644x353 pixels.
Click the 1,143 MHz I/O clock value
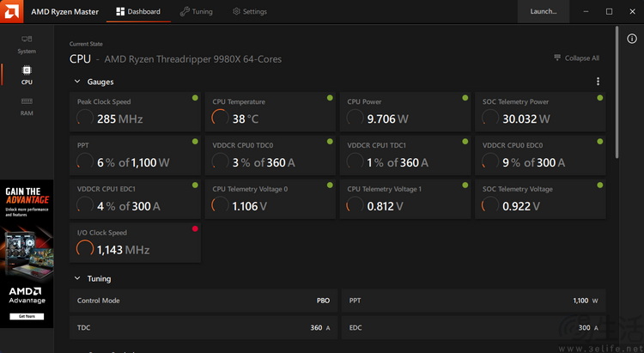123,250
